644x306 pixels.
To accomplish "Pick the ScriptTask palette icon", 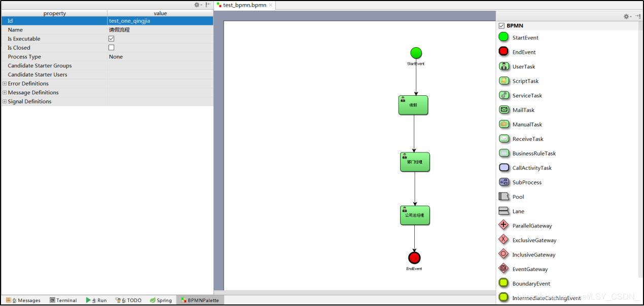I will pos(504,81).
